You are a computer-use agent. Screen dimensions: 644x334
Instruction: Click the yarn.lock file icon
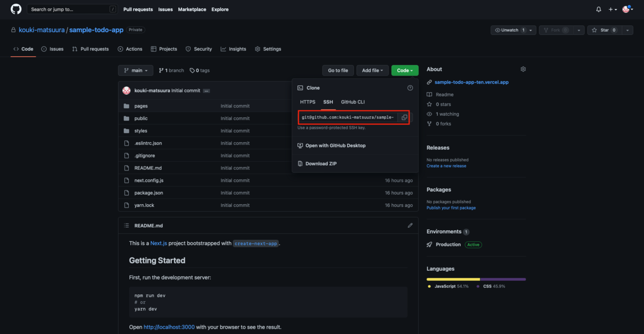pyautogui.click(x=127, y=205)
